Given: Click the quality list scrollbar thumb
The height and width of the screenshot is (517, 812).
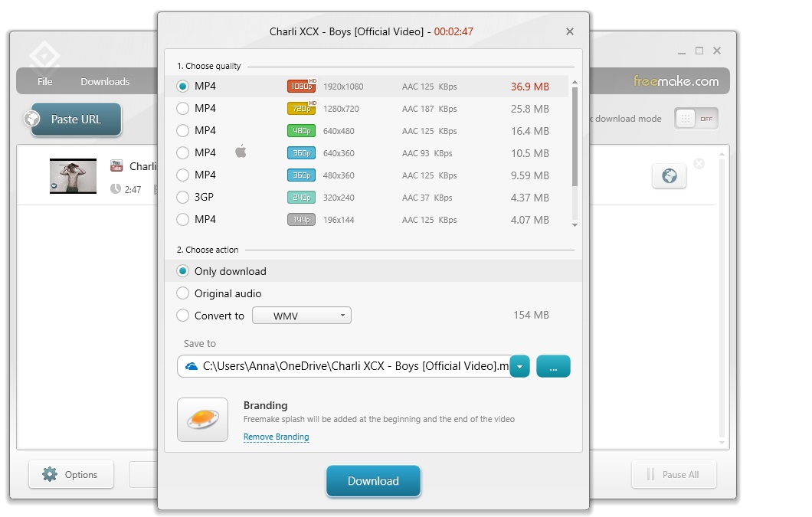Looking at the screenshot, I should (575, 136).
